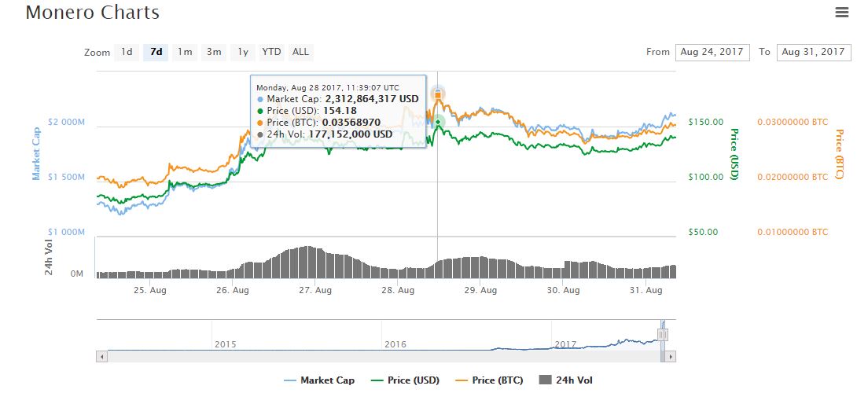Image resolution: width=868 pixels, height=393 pixels.
Task: Toggle Market Cap series in legend
Action: [x=319, y=380]
